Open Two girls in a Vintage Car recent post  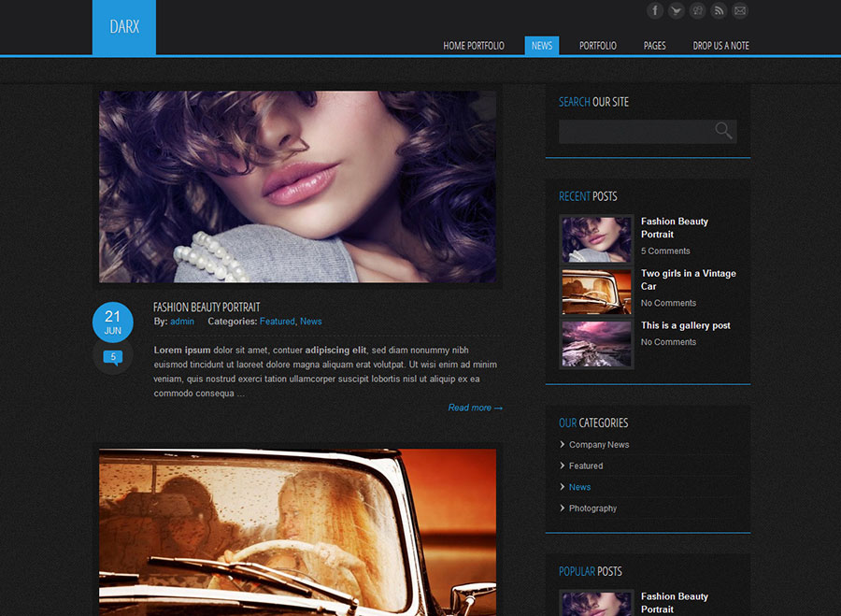[688, 279]
